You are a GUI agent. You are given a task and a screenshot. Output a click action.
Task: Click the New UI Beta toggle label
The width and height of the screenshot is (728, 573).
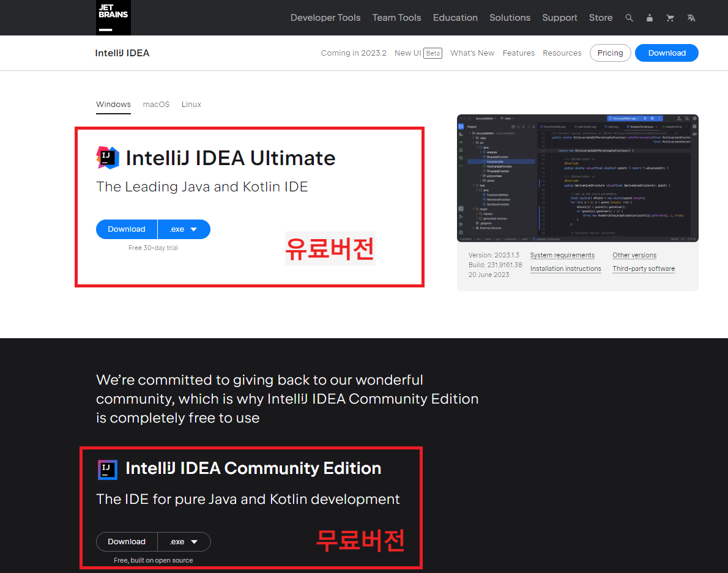point(418,53)
